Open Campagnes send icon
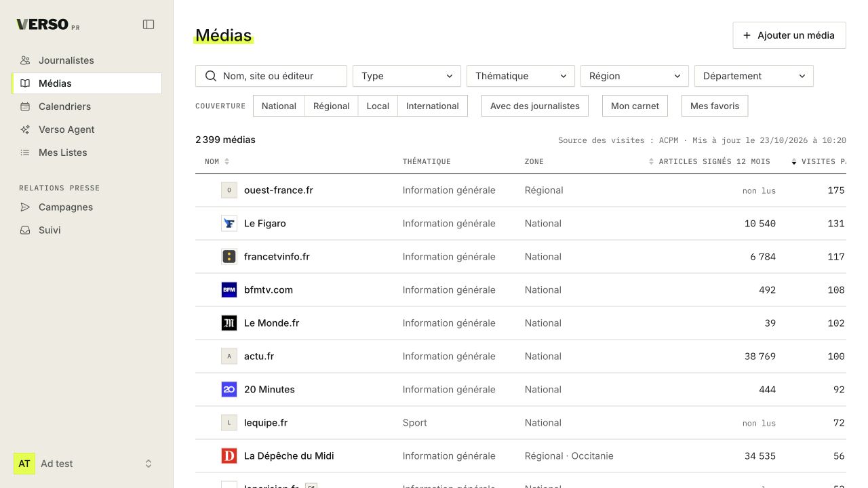868x488 pixels. point(25,207)
